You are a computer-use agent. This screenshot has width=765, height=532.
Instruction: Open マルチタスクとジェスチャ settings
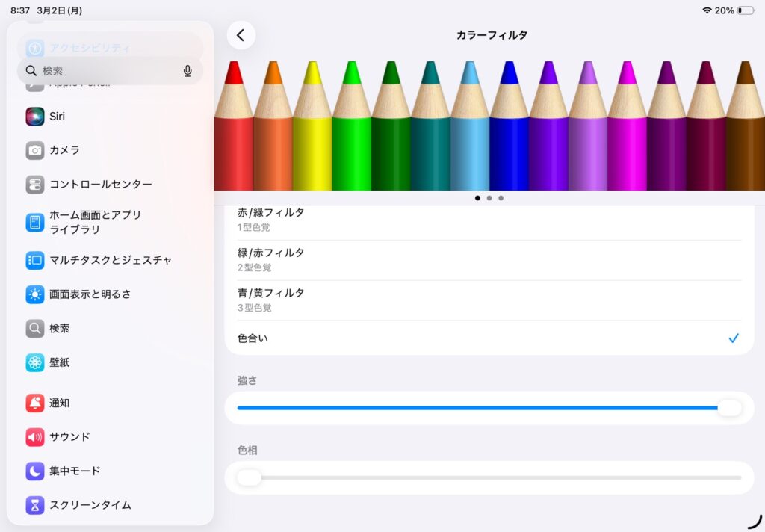pos(111,260)
